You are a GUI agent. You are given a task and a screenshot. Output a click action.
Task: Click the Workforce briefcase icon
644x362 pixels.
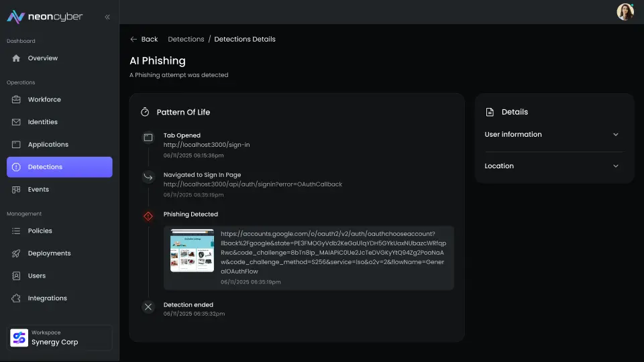click(16, 100)
